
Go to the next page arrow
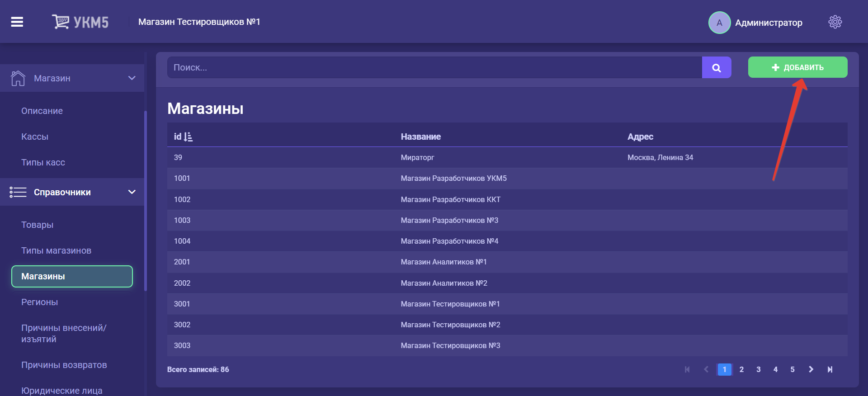pyautogui.click(x=811, y=369)
